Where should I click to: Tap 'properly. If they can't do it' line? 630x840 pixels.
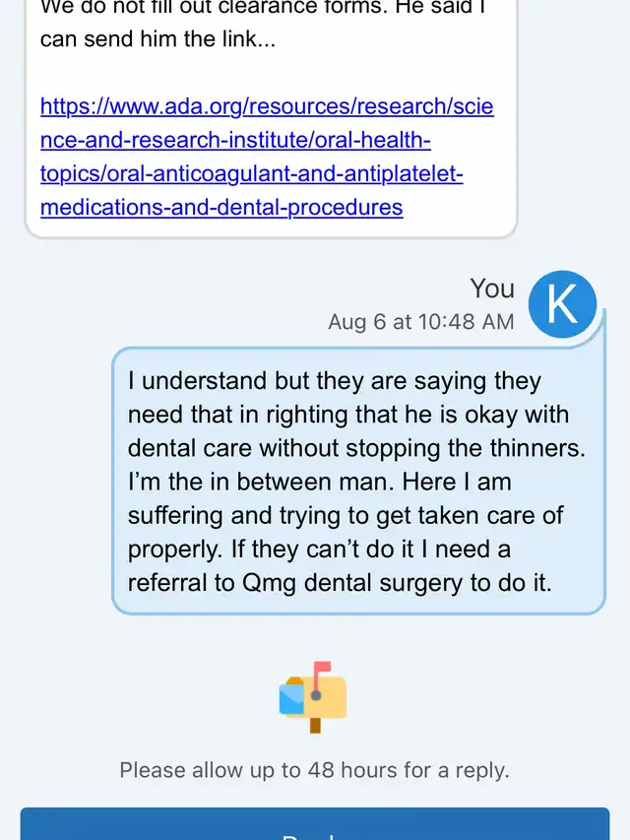pyautogui.click(x=319, y=549)
